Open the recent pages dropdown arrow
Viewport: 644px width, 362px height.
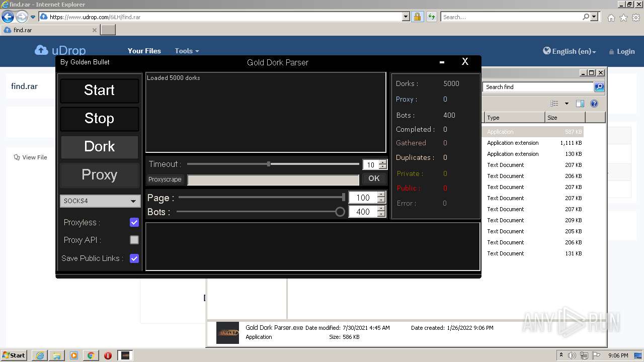point(33,17)
